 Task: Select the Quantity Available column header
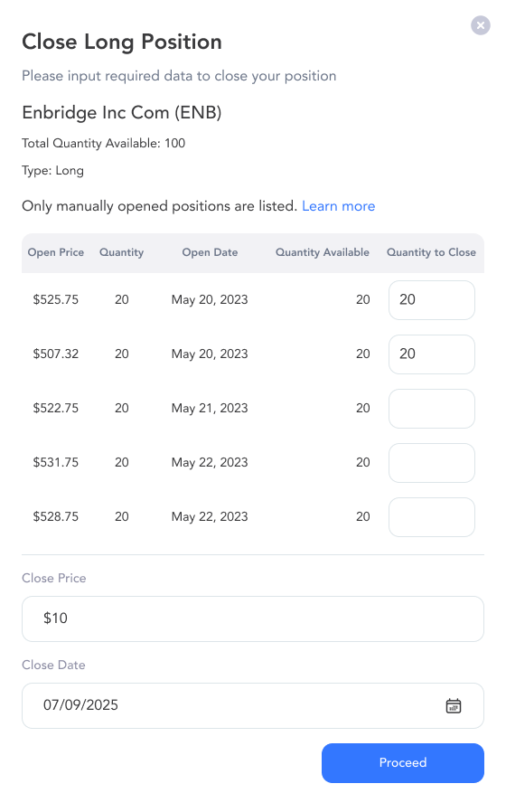[323, 252]
